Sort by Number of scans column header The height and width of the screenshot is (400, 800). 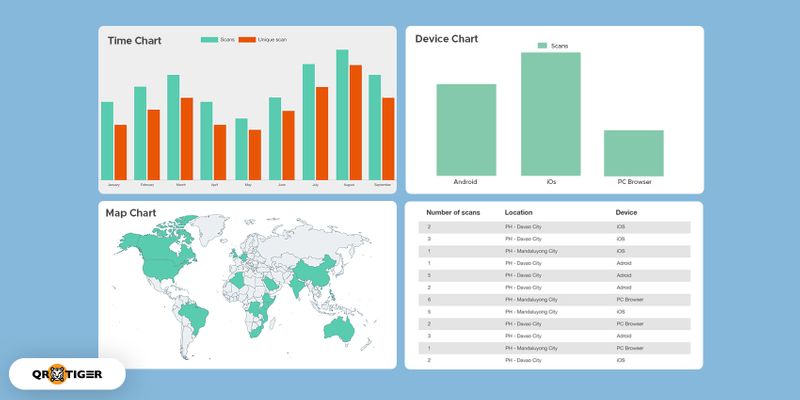point(453,213)
